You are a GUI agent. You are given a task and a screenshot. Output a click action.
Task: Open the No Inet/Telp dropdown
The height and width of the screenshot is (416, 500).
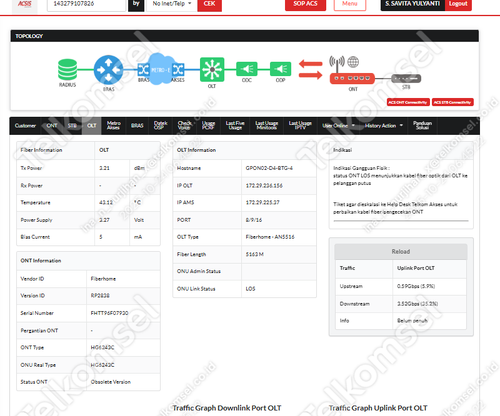coord(172,4)
